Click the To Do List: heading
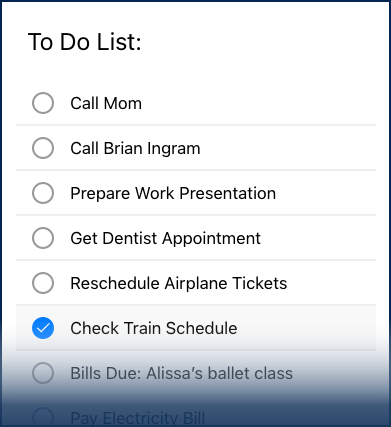The height and width of the screenshot is (427, 391). click(x=85, y=42)
